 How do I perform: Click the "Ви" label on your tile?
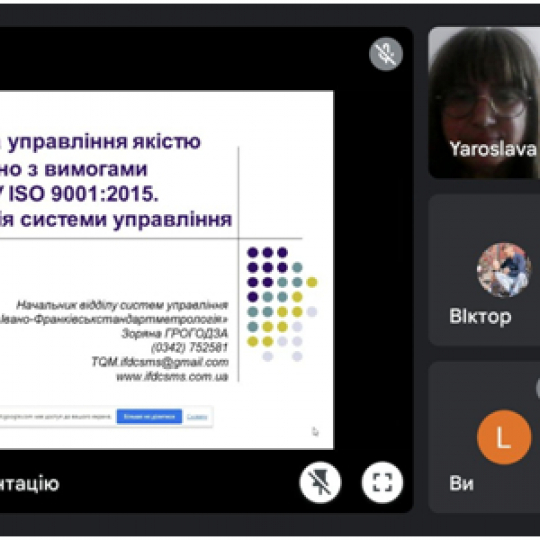pos(461,484)
